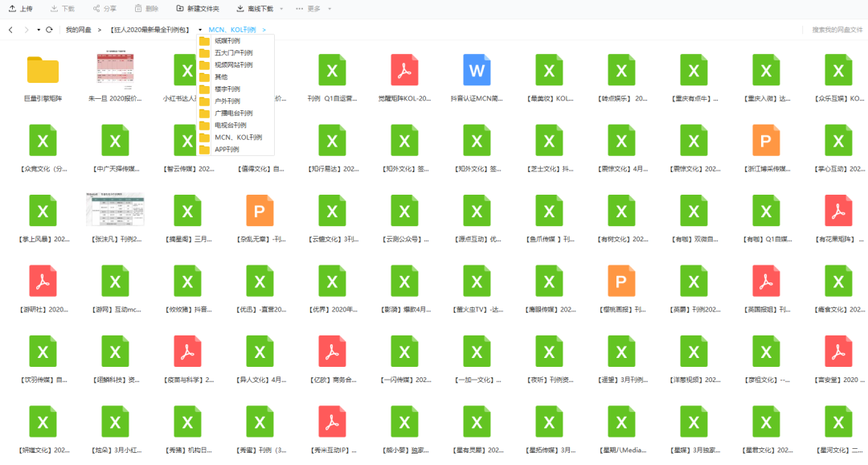Select the 【疫苗与科学】 PDF file icon
The width and height of the screenshot is (868, 465).
[187, 352]
